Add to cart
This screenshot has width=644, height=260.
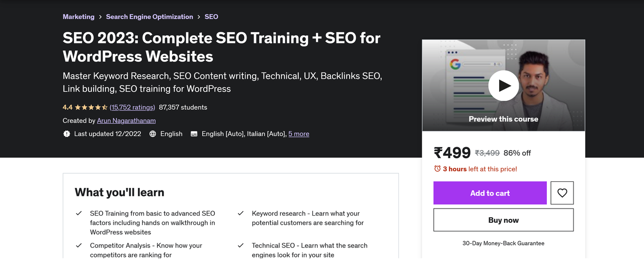(490, 193)
